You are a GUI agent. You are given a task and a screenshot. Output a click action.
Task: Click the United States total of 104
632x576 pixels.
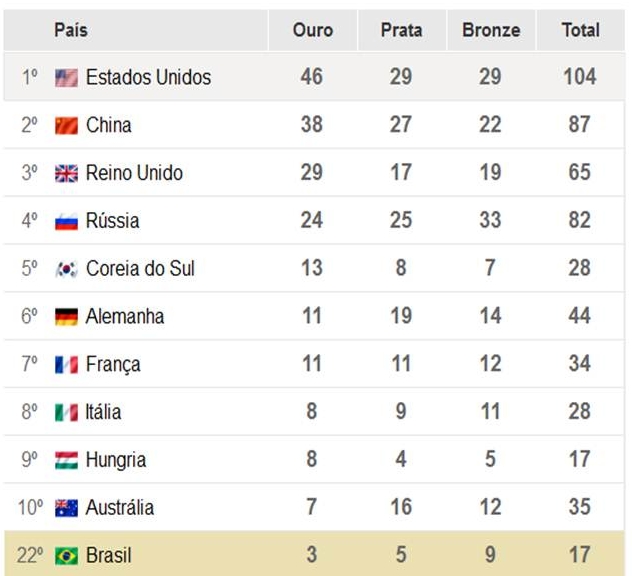tap(580, 77)
